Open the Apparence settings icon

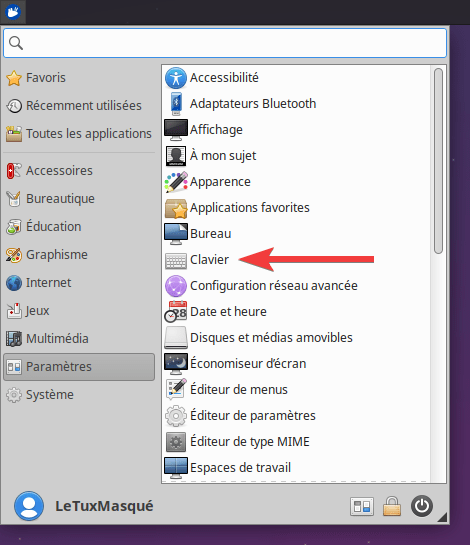pos(176,182)
